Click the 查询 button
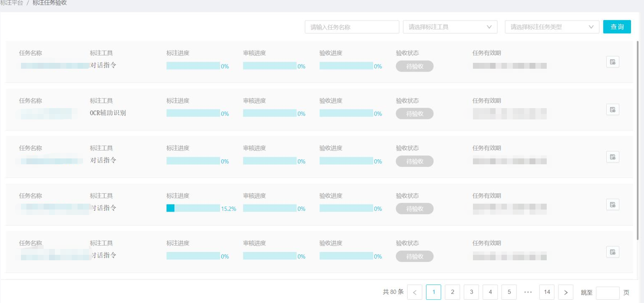Viewport: 644px width, 303px height. tap(617, 27)
